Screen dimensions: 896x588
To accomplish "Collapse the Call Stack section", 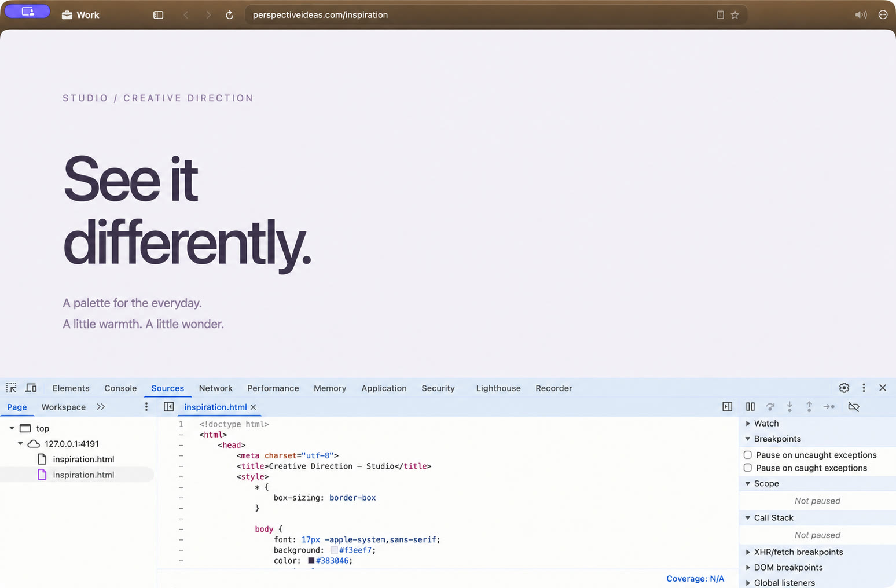I will click(748, 517).
